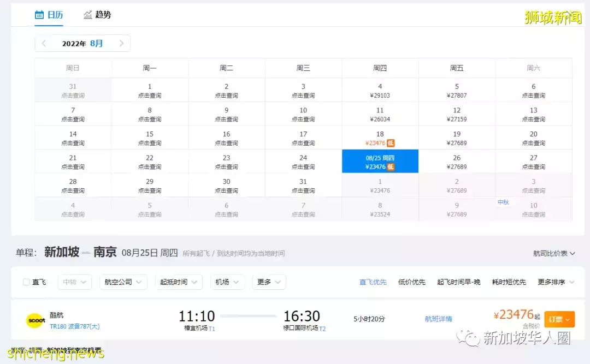Image resolution: width=590 pixels, height=364 pixels.
Task: Expand the 航空公司 airline dropdown
Action: (x=123, y=282)
